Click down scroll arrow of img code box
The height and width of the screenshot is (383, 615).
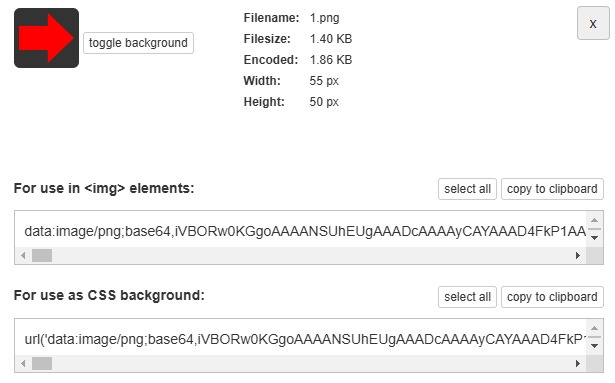pyautogui.click(x=595, y=238)
